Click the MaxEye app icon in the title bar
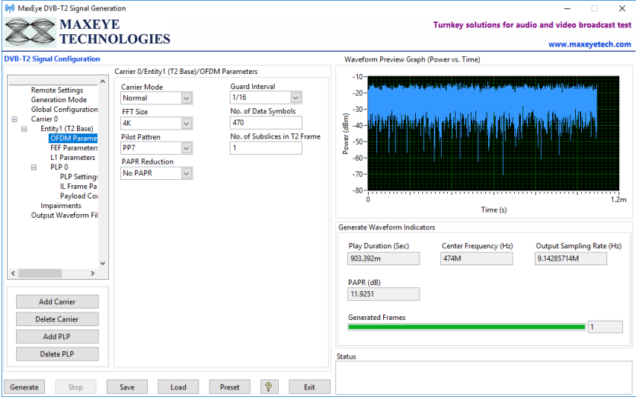636x400 pixels. 9,8
